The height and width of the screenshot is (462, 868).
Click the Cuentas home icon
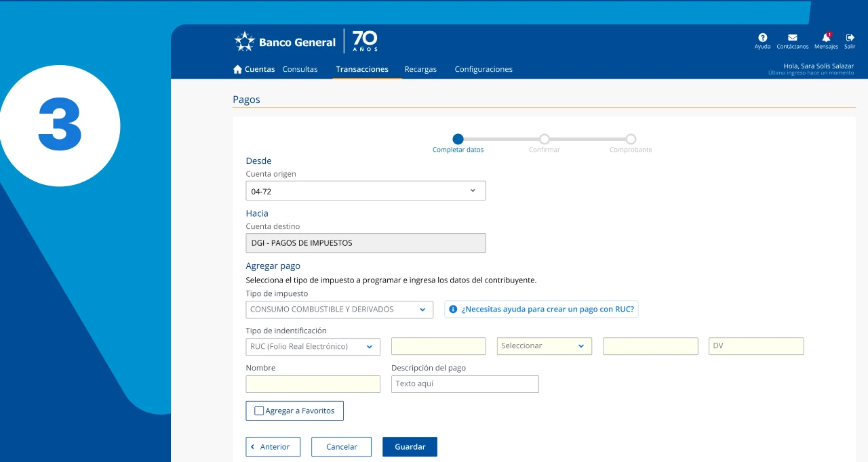coord(237,69)
